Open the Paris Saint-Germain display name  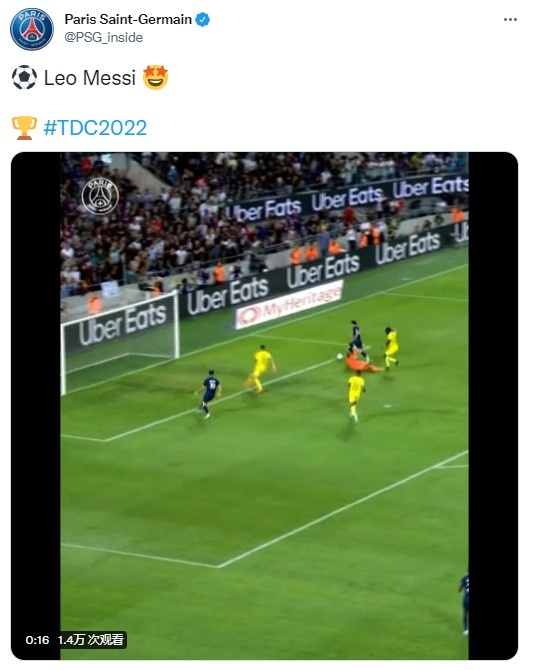[128, 19]
